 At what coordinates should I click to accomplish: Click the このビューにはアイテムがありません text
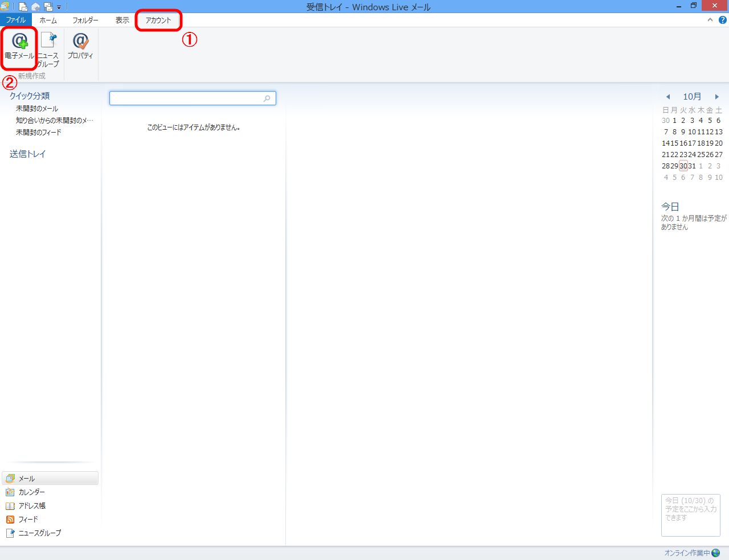(194, 127)
